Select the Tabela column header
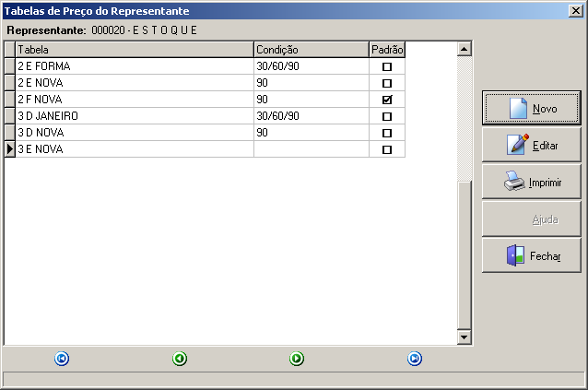 click(x=135, y=50)
